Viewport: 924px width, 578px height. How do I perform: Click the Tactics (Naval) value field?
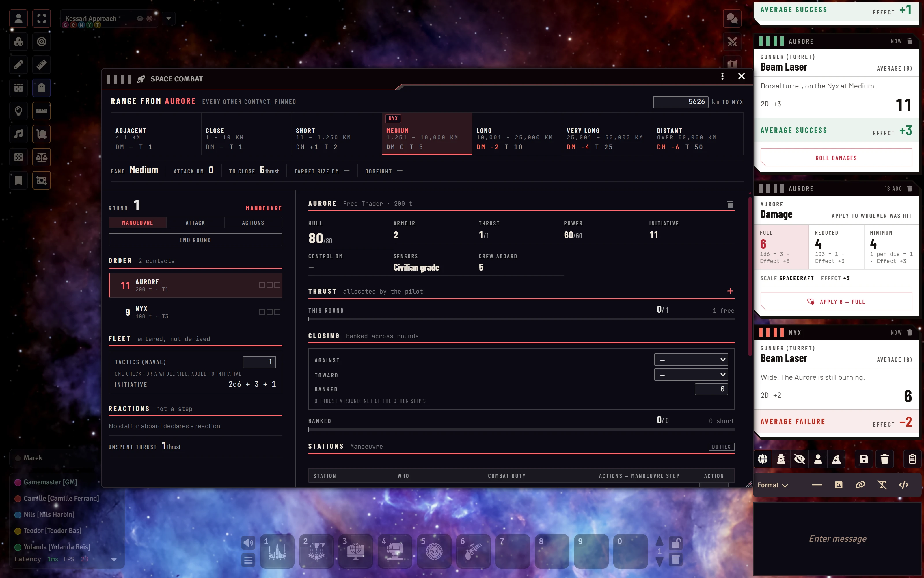[x=259, y=362]
